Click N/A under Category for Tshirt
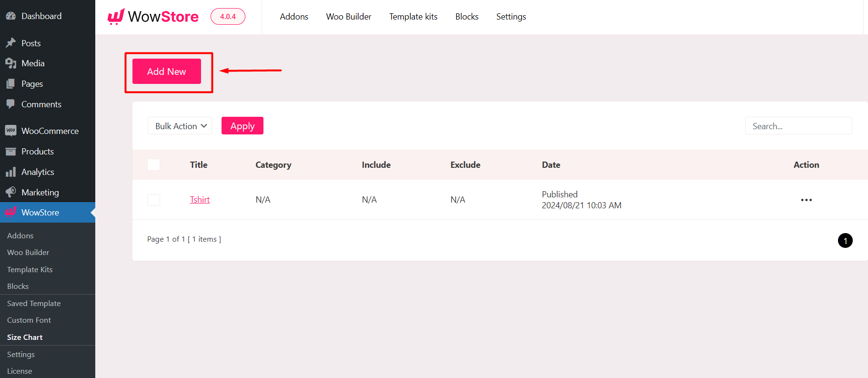The width and height of the screenshot is (868, 378). 263,200
